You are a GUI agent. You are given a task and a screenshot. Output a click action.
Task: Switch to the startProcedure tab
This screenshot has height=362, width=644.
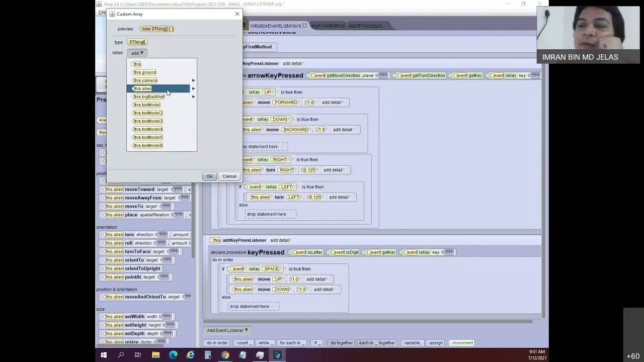coord(365,26)
